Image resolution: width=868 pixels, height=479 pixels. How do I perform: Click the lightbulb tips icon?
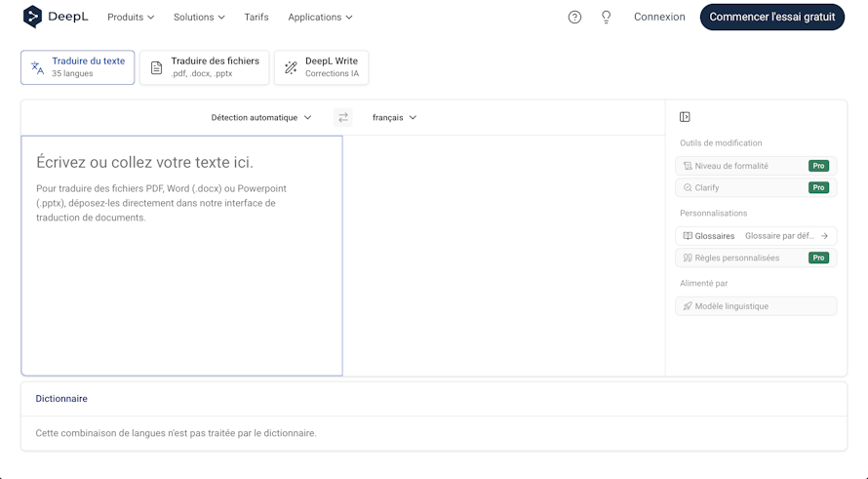(x=607, y=18)
